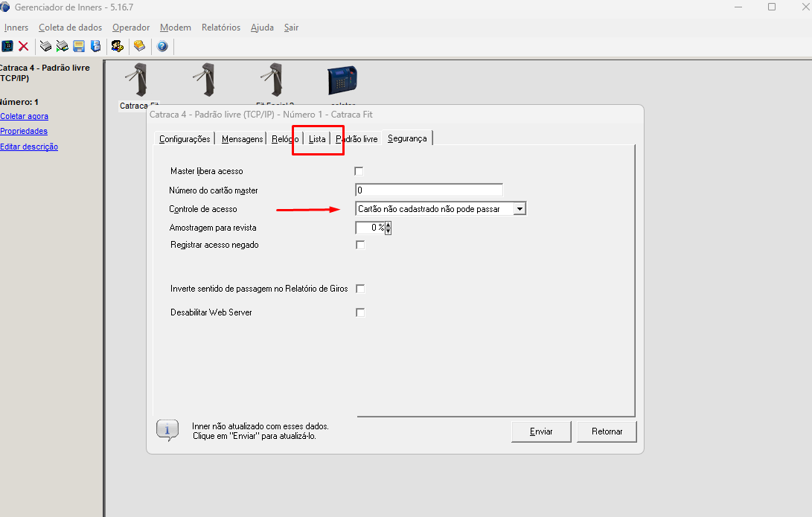
Task: Open the blue file cabinet toolbar icon
Action: (x=95, y=46)
